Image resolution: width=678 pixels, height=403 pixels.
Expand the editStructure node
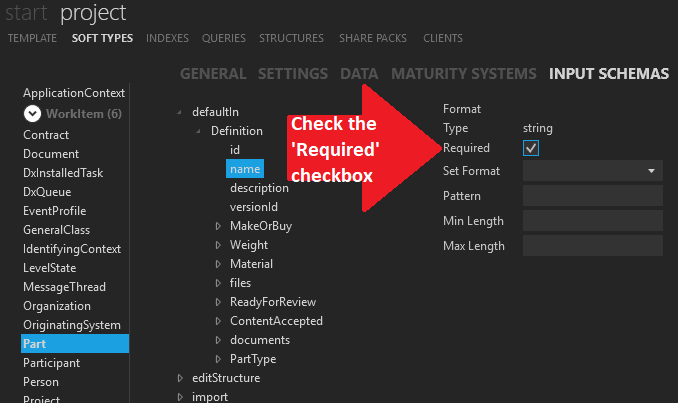180,378
